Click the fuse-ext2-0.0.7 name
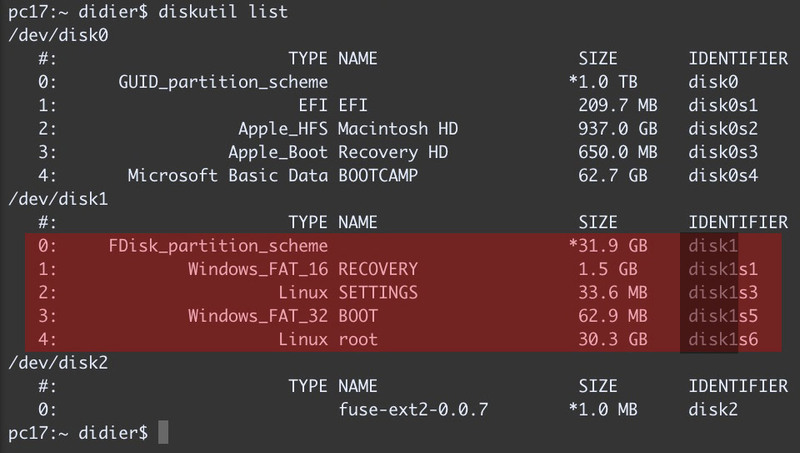This screenshot has height=453, width=800. (413, 410)
